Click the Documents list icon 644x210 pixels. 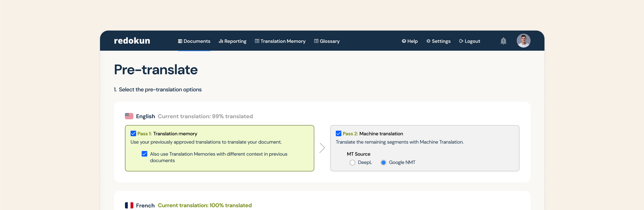click(180, 41)
